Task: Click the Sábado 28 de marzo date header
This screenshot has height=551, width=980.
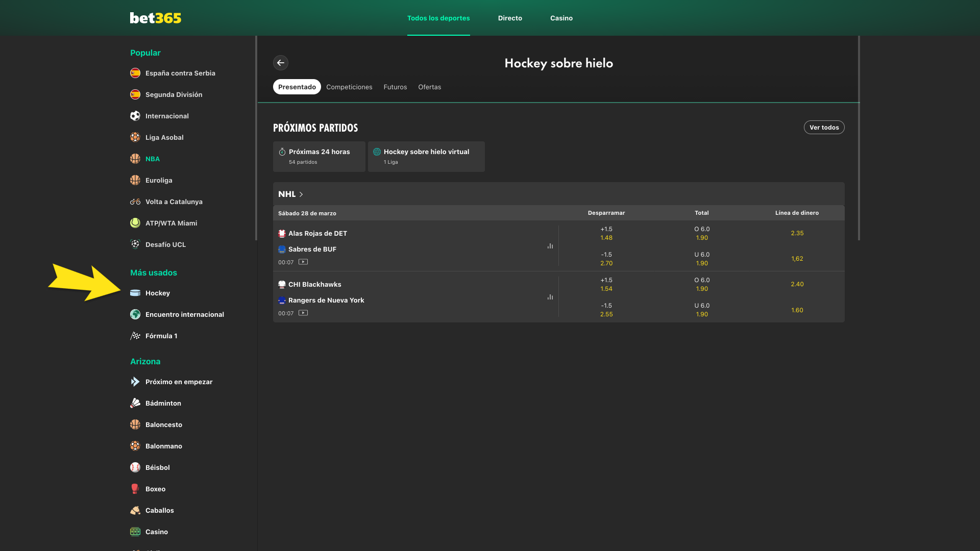Action: pyautogui.click(x=307, y=213)
